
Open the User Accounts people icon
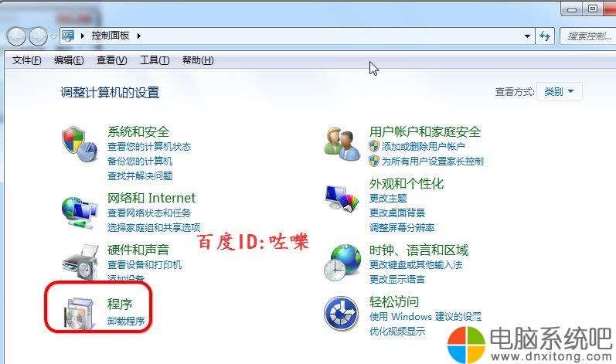pos(342,144)
